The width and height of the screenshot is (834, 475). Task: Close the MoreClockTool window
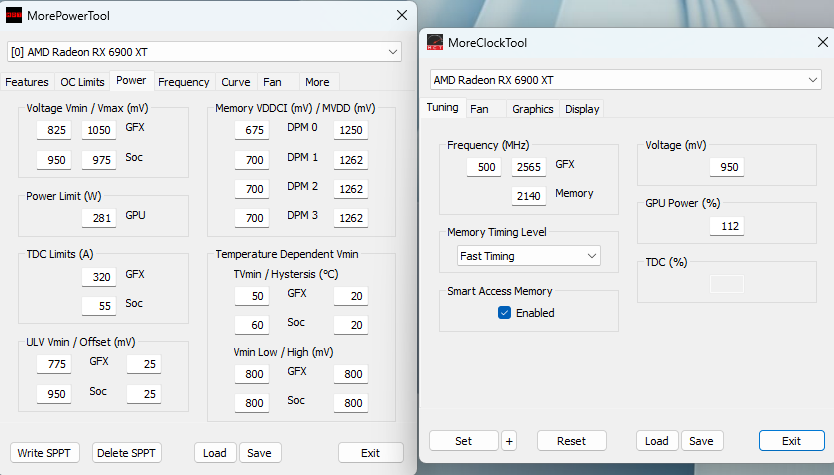tap(822, 42)
